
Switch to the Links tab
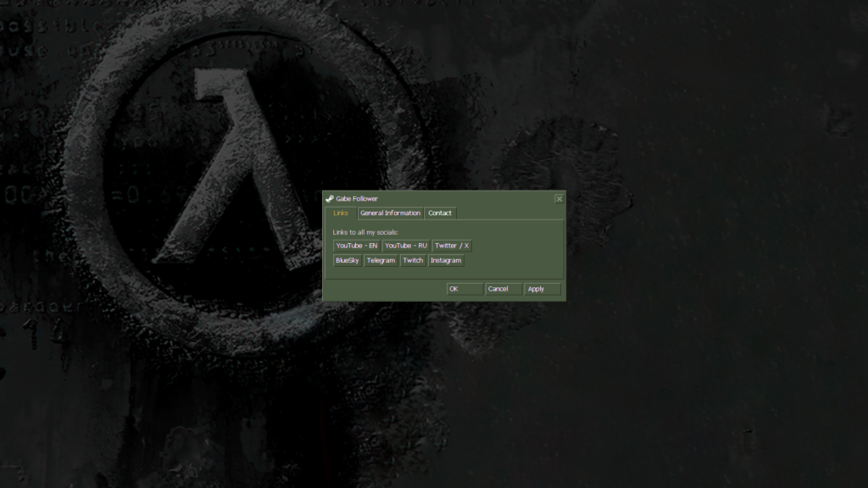pos(341,213)
